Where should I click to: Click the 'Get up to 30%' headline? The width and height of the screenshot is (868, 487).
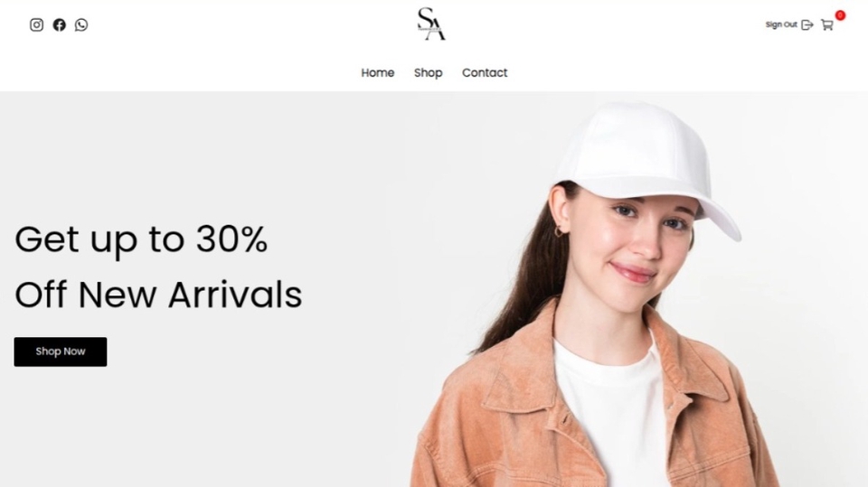point(141,239)
